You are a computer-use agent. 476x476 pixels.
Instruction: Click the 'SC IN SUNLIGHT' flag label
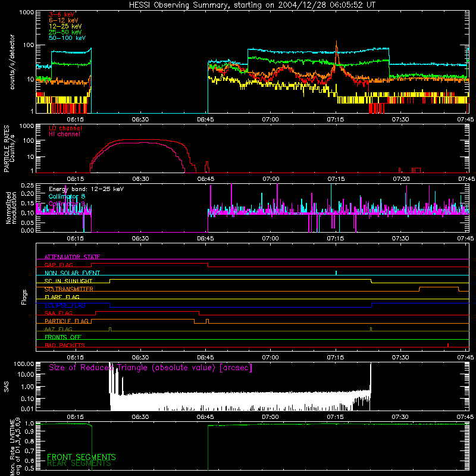[x=68, y=281]
